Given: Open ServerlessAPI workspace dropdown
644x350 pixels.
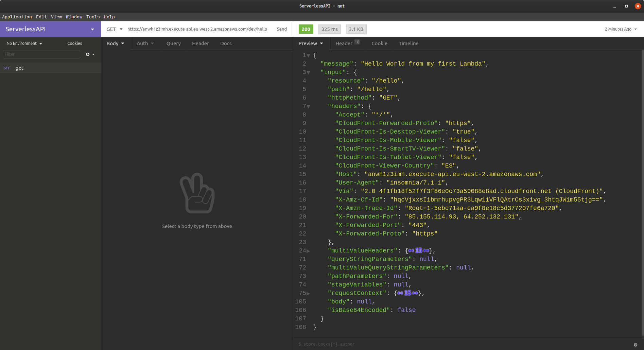Looking at the screenshot, I should tap(50, 29).
